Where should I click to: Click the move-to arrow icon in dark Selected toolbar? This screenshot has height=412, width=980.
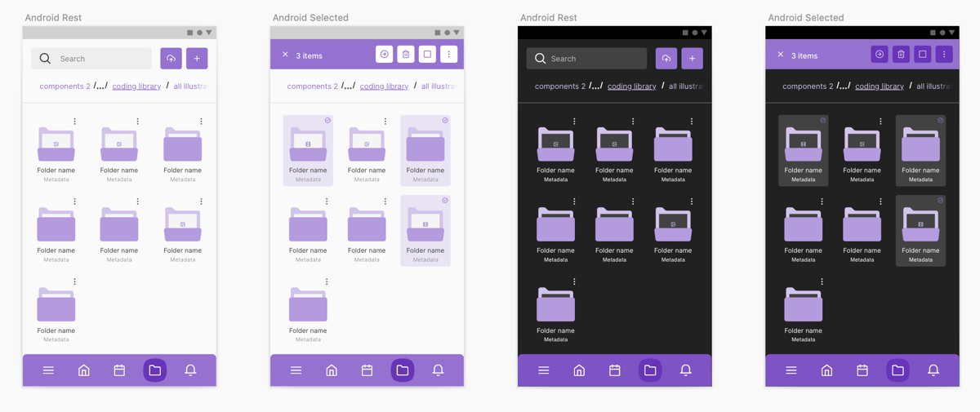pos(880,54)
